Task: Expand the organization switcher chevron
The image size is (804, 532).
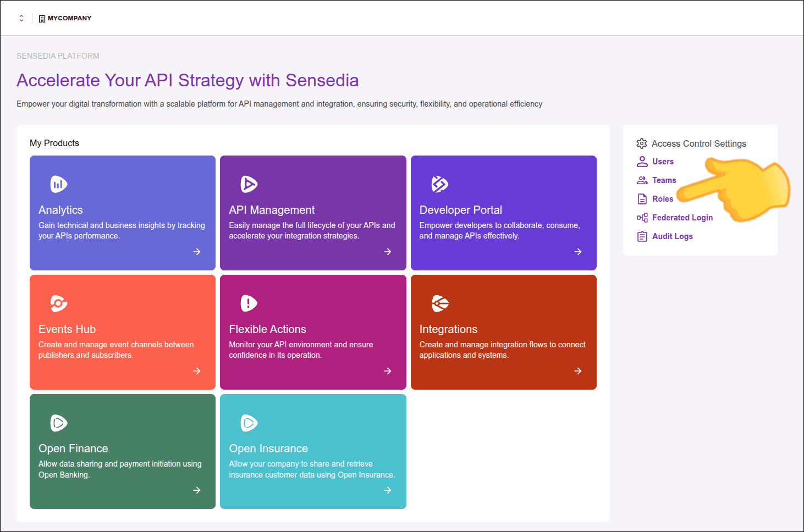Action: tap(21, 18)
